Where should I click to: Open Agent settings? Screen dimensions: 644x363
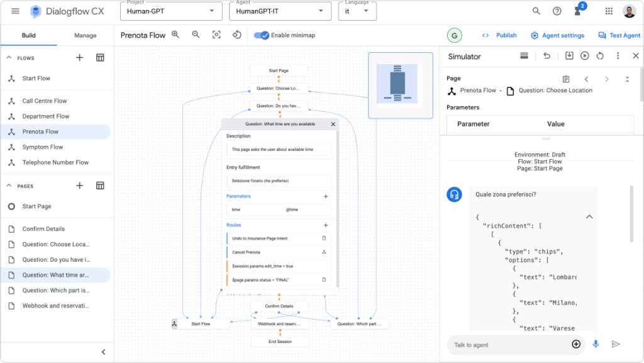[557, 35]
